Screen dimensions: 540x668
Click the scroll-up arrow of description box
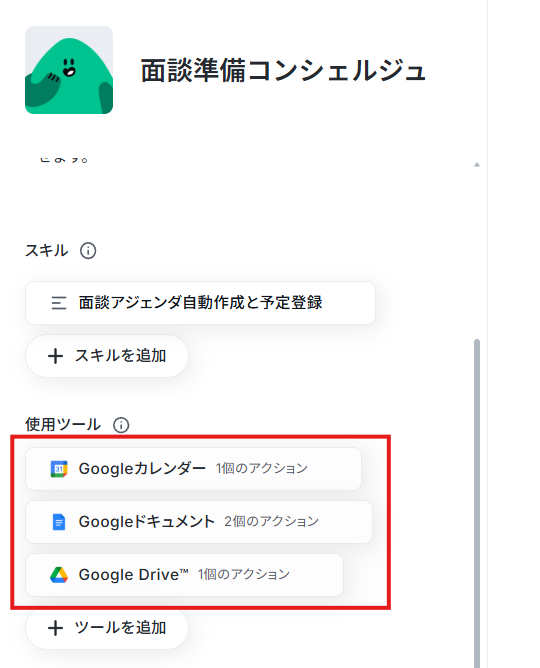coord(477,164)
